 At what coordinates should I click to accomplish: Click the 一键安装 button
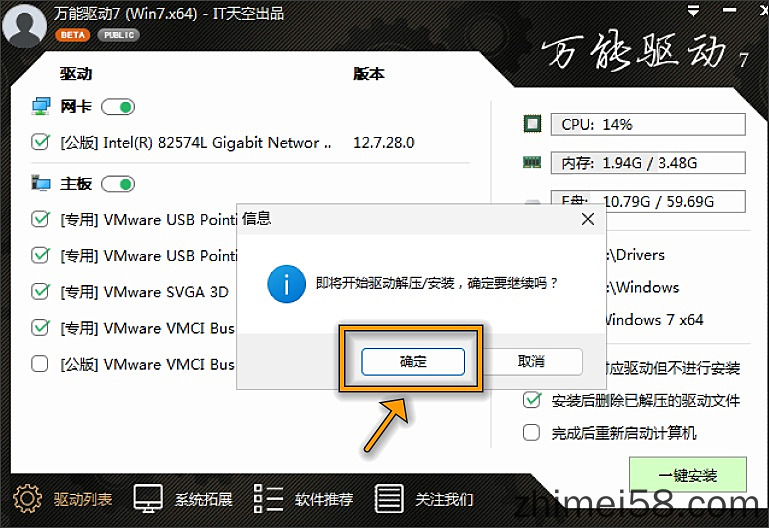688,475
